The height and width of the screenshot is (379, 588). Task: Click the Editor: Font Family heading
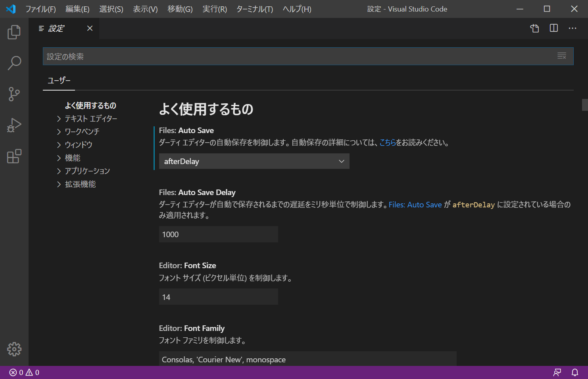click(x=192, y=328)
